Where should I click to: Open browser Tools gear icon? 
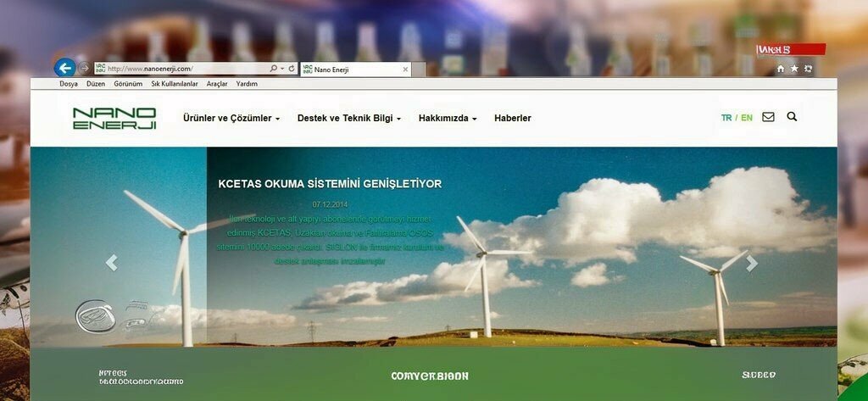(808, 69)
